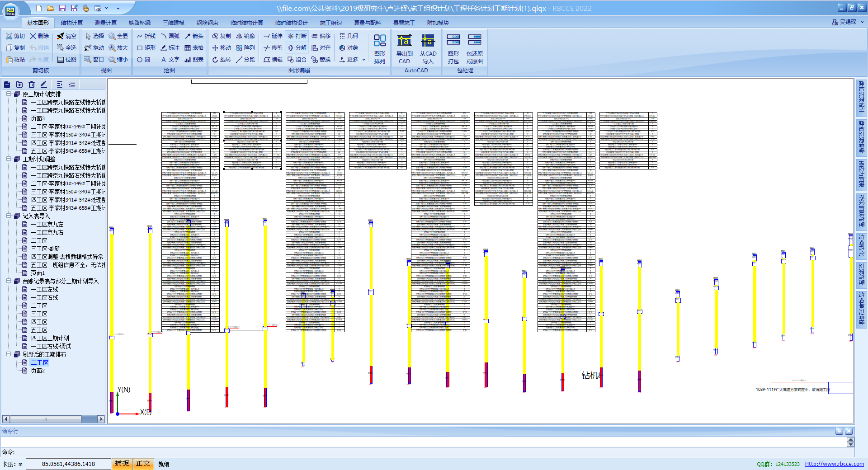868x470 pixels.
Task: Collapse the 台账记录表与部分工期计划导入 tree group
Action: coord(9,281)
